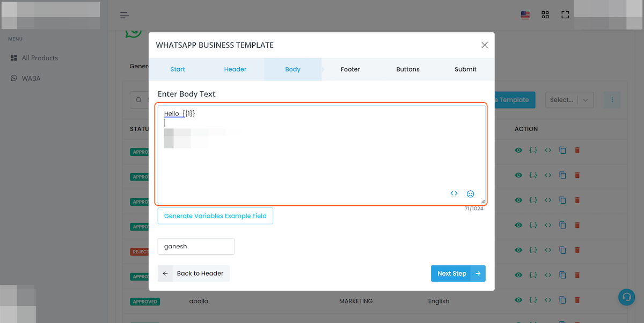Open the support chat headset icon
Screen dimensions: 644x323
(x=626, y=297)
